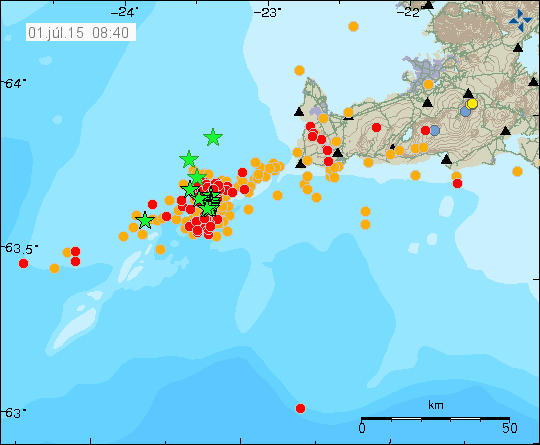
Task: Click the westernmost green star marker
Action: click(x=145, y=220)
